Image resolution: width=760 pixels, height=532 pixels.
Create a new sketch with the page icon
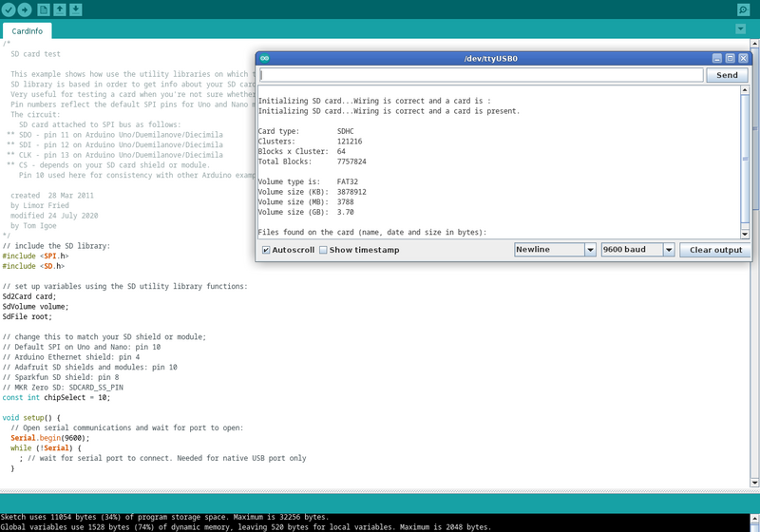(44, 9)
